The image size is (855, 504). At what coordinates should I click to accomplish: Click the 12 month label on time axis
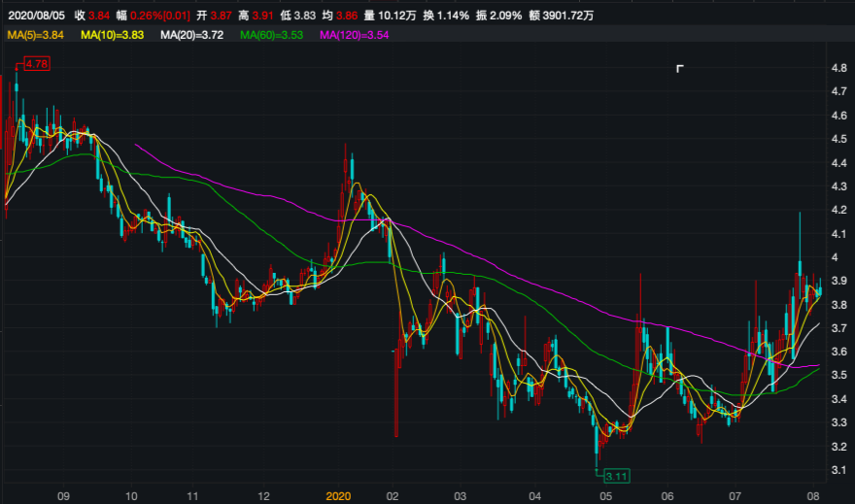coord(264,496)
